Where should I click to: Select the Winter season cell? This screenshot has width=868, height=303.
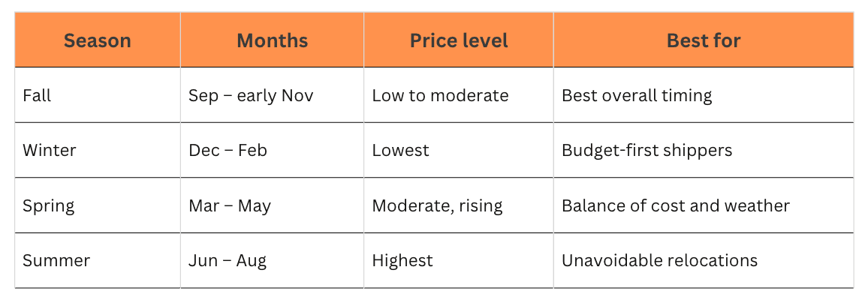click(x=98, y=150)
